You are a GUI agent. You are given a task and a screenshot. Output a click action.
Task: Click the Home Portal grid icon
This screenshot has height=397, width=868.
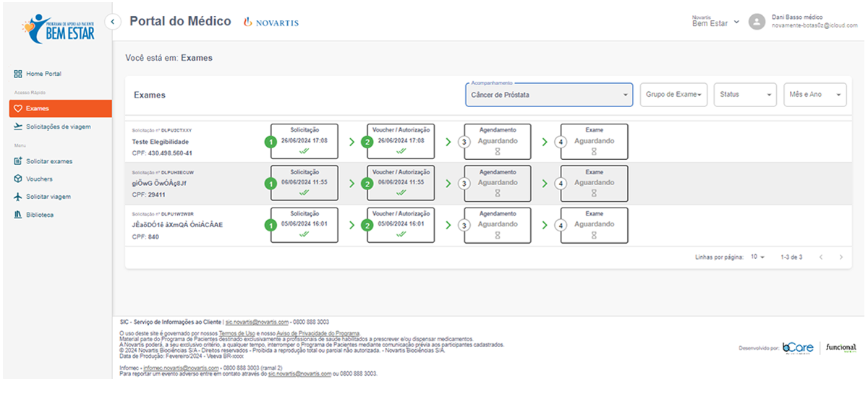click(x=18, y=74)
